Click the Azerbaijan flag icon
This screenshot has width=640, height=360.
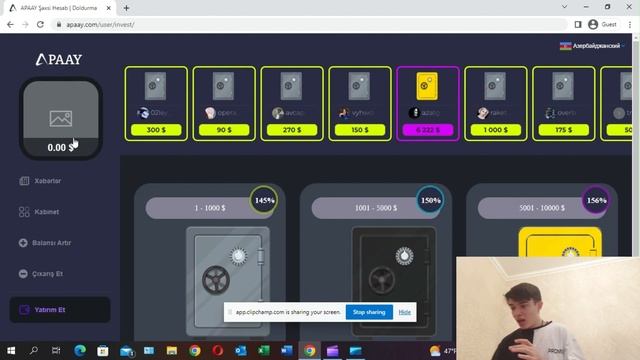[565, 46]
